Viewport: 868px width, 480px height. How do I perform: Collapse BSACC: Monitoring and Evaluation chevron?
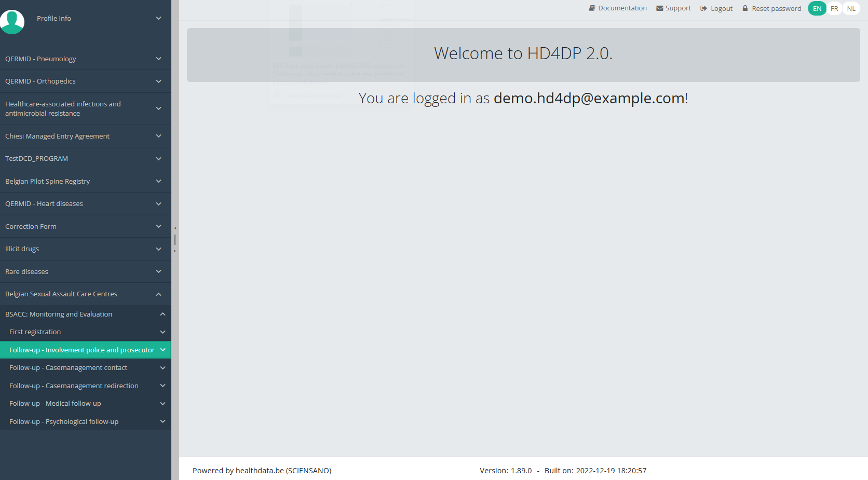[x=162, y=314]
